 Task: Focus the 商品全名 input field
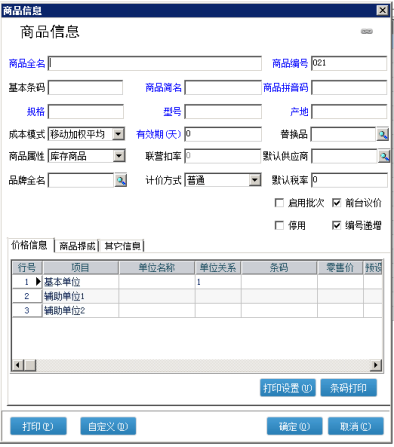click(x=155, y=63)
